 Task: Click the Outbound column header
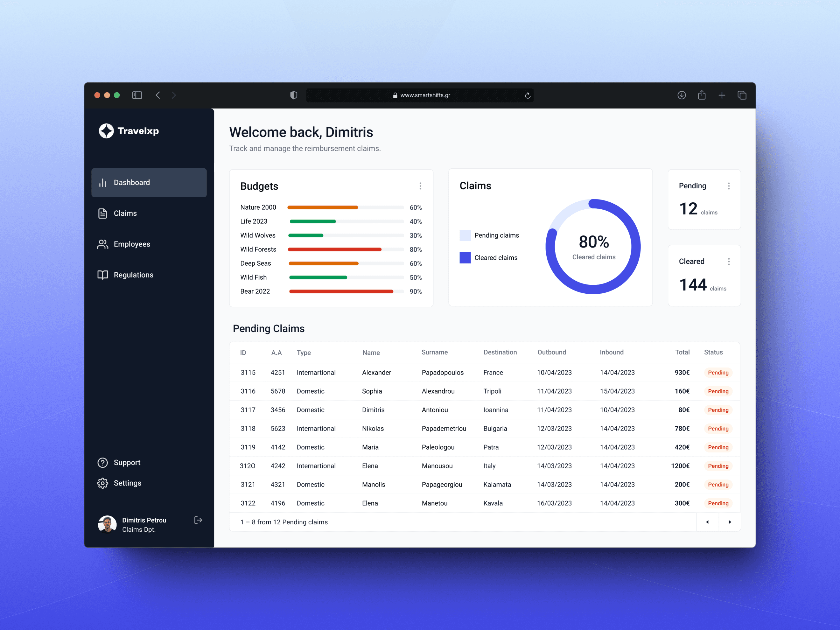(551, 353)
